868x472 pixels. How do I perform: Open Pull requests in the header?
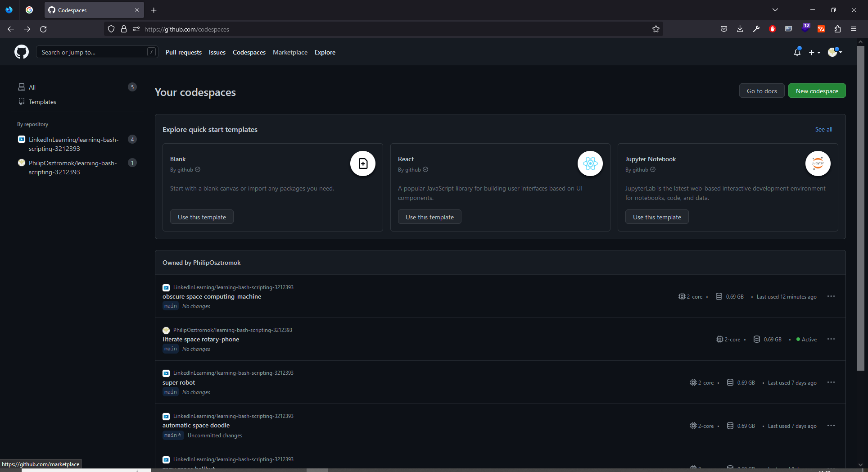[184, 52]
